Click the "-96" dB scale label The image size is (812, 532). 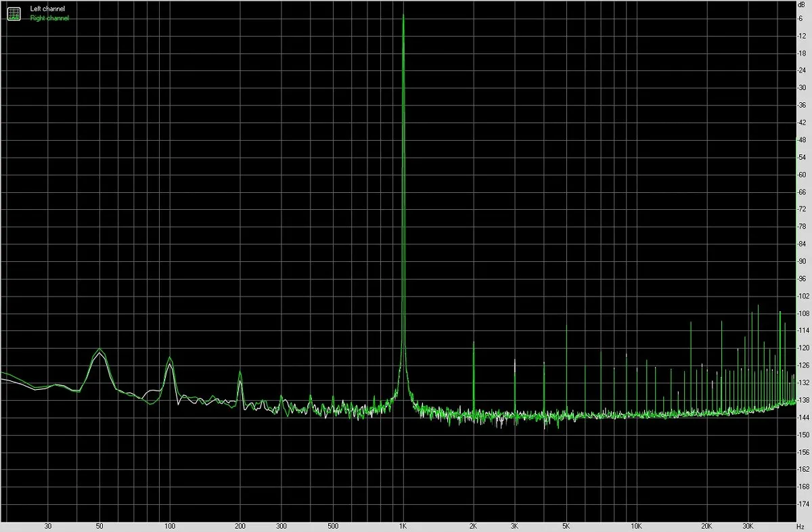point(803,279)
